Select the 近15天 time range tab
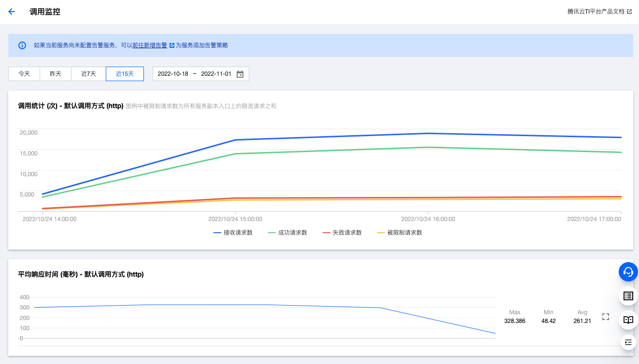The width and height of the screenshot is (639, 364). click(125, 74)
